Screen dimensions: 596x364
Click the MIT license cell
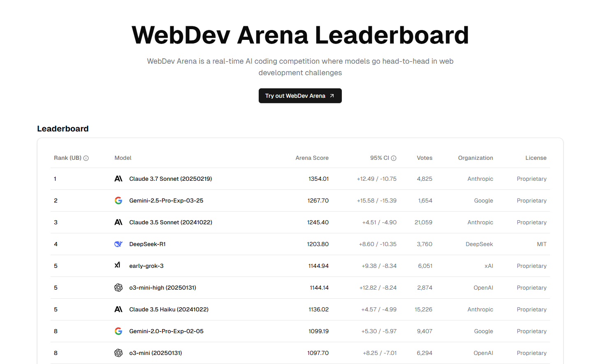coord(542,244)
